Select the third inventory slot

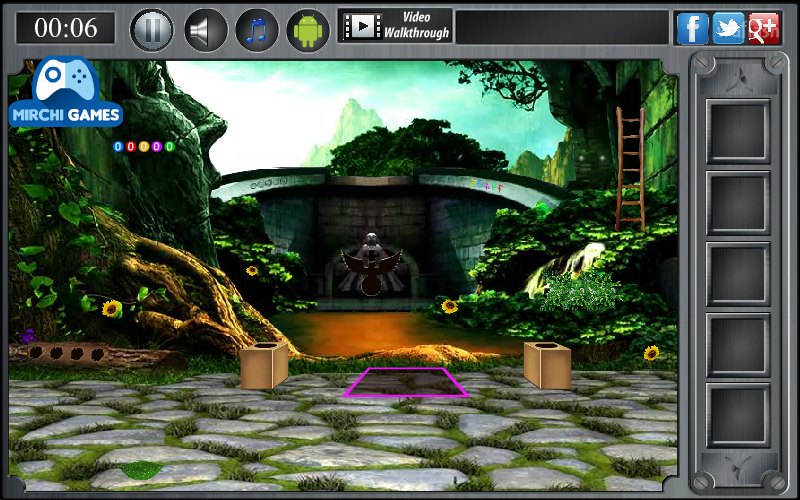click(x=738, y=274)
